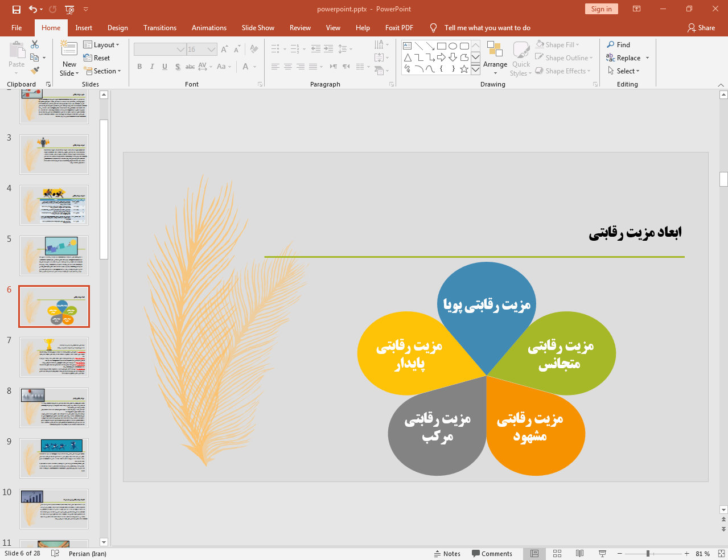Switch to the Insert tab
The width and height of the screenshot is (728, 560).
(x=84, y=28)
